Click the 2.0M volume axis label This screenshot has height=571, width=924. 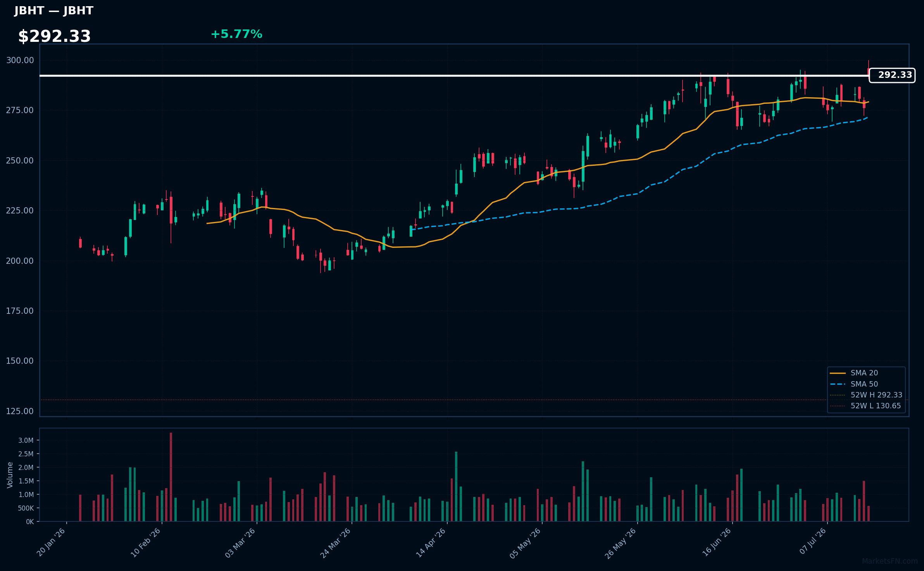[x=26, y=468]
